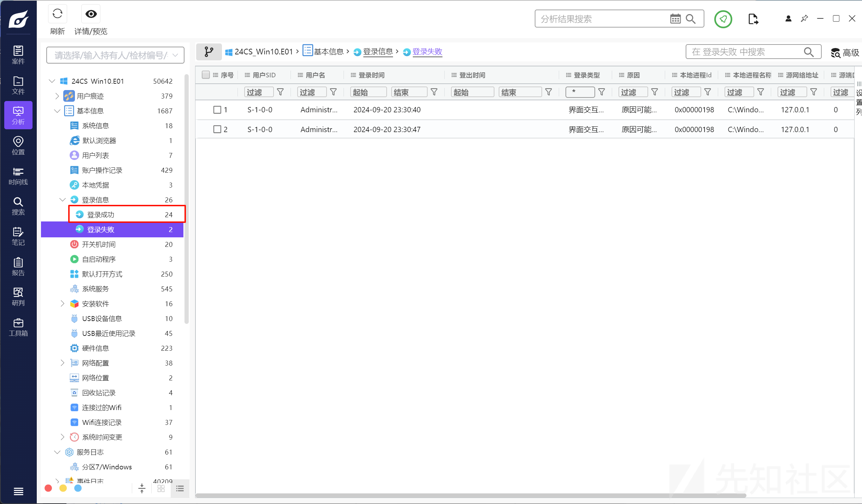The width and height of the screenshot is (862, 504).
Task: Check the row 2 checkbox
Action: pyautogui.click(x=217, y=129)
